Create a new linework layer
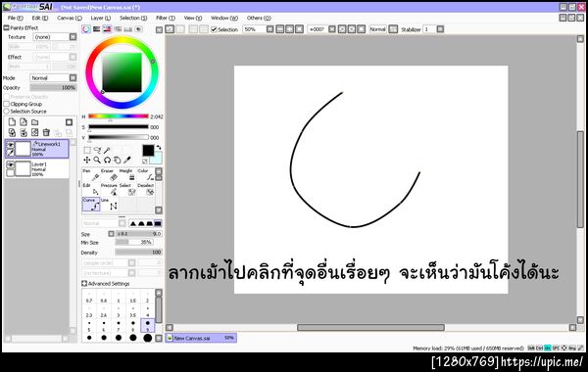This screenshot has width=588, height=372. click(24, 122)
